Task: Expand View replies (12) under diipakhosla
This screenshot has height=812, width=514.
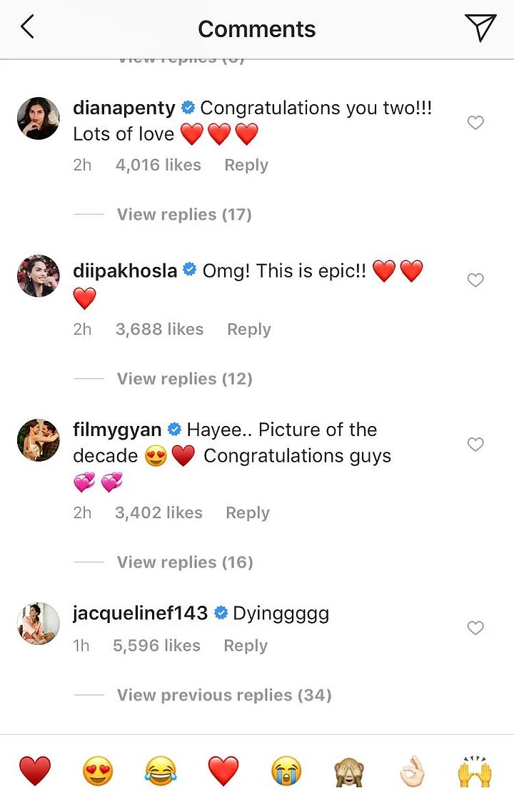Action: pos(184,379)
